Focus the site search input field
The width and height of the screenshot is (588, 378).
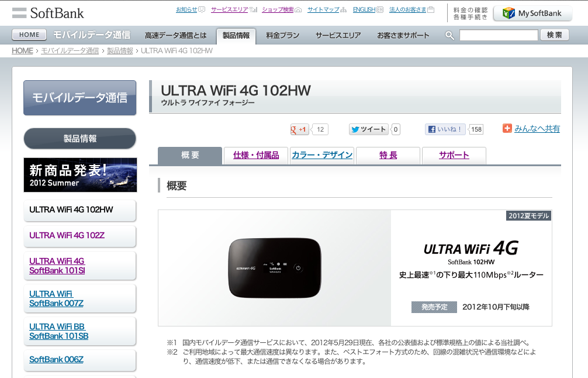coord(499,35)
